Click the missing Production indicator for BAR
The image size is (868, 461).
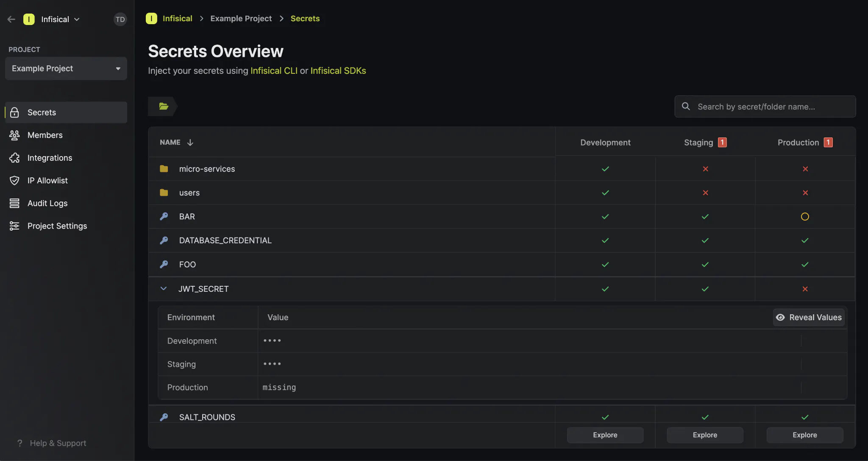tap(804, 216)
